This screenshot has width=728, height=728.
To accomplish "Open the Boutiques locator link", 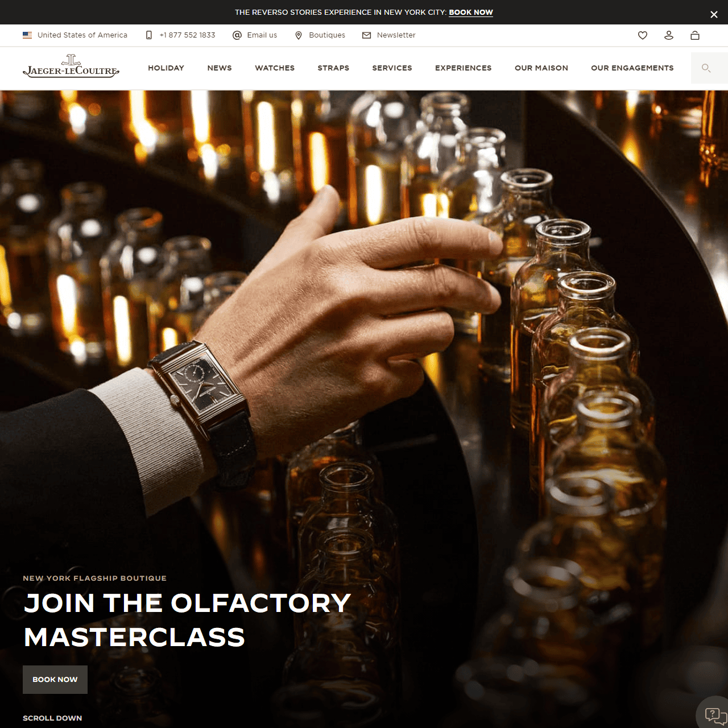I will tap(320, 35).
